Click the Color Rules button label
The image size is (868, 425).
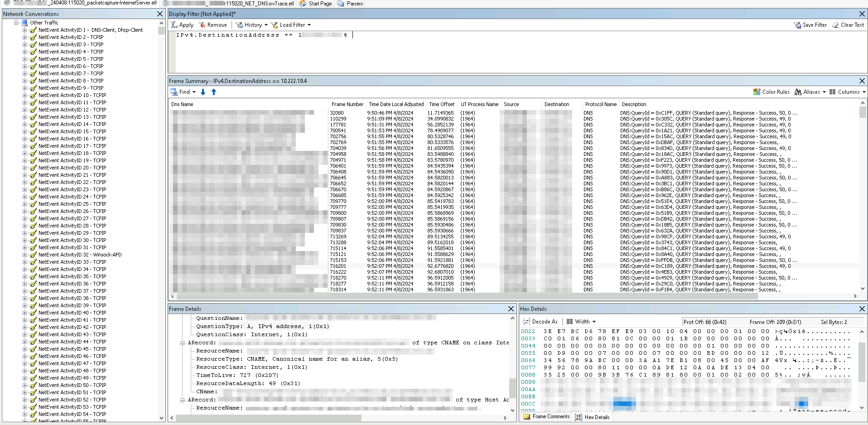(x=776, y=92)
